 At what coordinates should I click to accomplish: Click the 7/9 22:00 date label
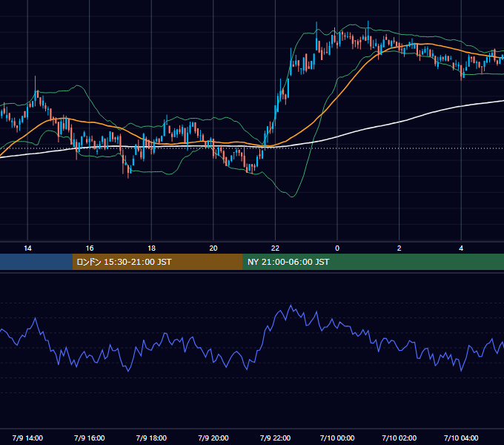275,438
